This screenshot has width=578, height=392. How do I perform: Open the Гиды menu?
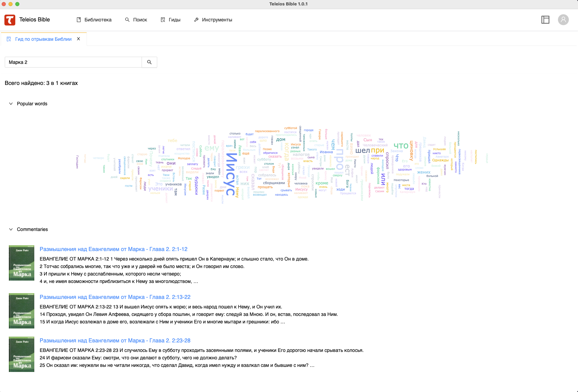[170, 20]
